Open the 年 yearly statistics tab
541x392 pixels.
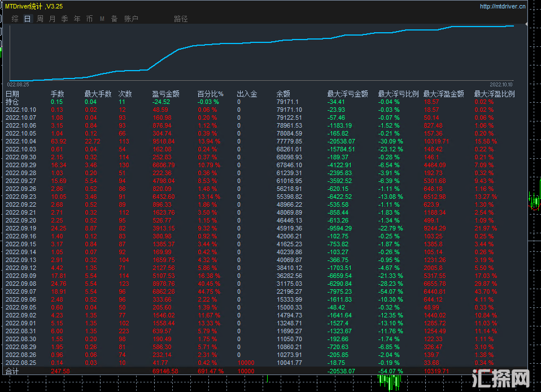(x=77, y=19)
